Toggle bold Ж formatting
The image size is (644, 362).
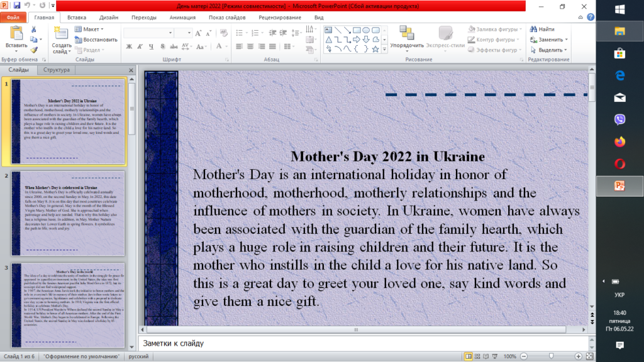click(129, 47)
